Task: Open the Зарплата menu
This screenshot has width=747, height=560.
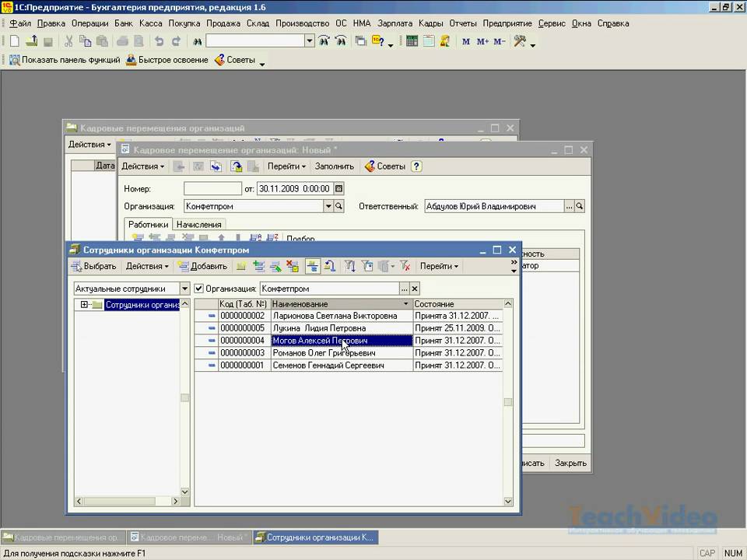Action: pos(395,23)
